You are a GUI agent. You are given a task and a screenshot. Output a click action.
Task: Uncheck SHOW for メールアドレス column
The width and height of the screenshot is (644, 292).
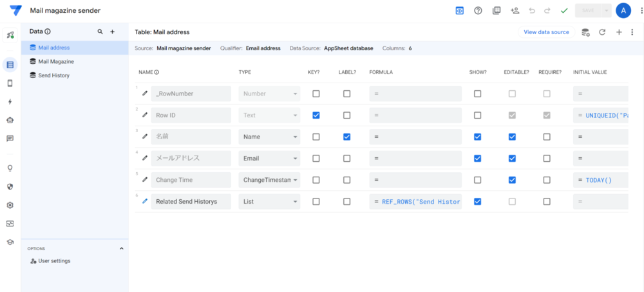click(477, 158)
